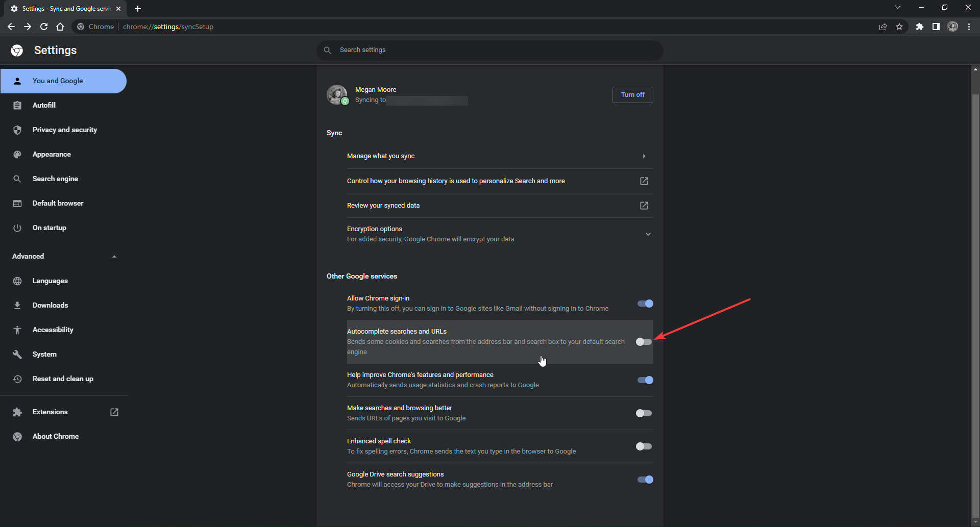Click the browser forward arrow

(28, 27)
